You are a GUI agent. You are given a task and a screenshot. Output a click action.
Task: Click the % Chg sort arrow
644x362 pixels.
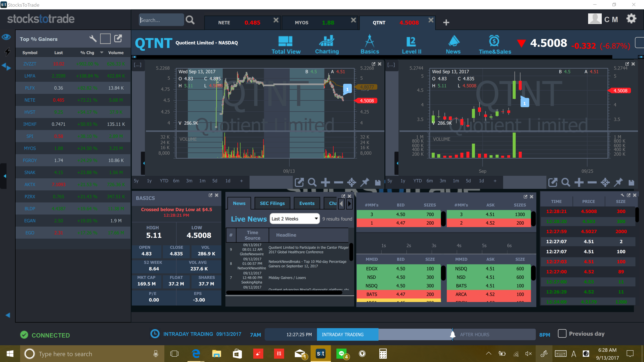point(102,53)
